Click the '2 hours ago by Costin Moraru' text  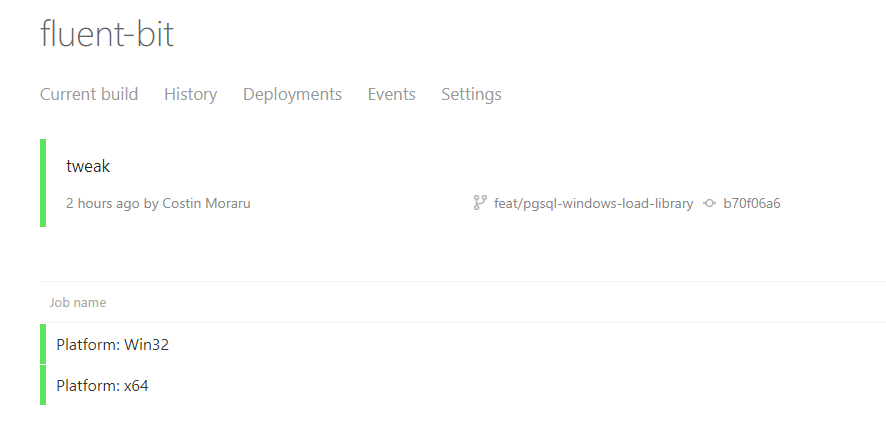(x=158, y=203)
